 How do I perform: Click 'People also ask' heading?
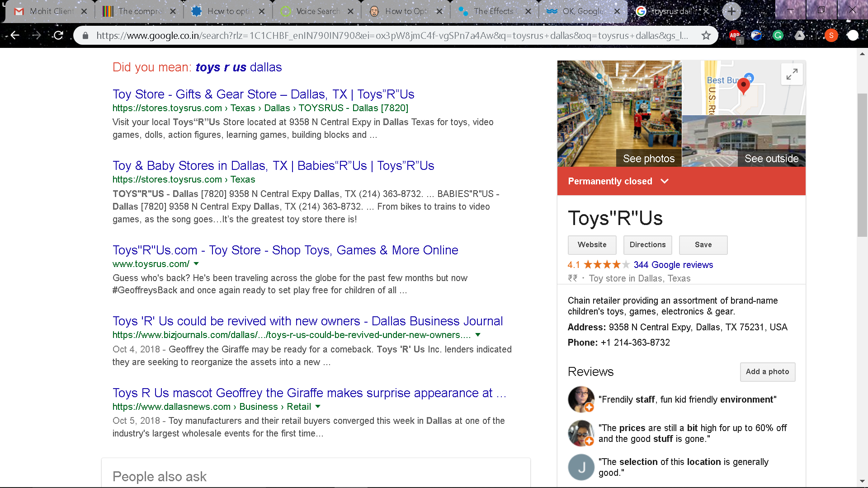coord(160,477)
